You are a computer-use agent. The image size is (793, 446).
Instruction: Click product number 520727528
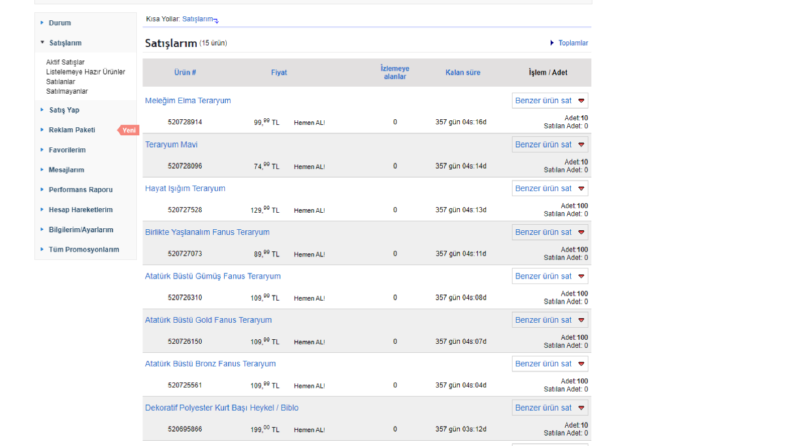pyautogui.click(x=185, y=210)
